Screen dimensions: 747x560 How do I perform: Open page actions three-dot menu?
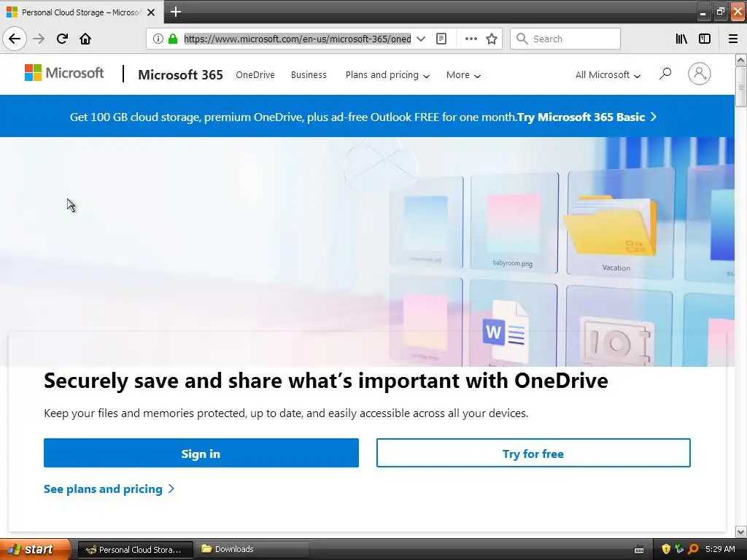click(x=471, y=39)
